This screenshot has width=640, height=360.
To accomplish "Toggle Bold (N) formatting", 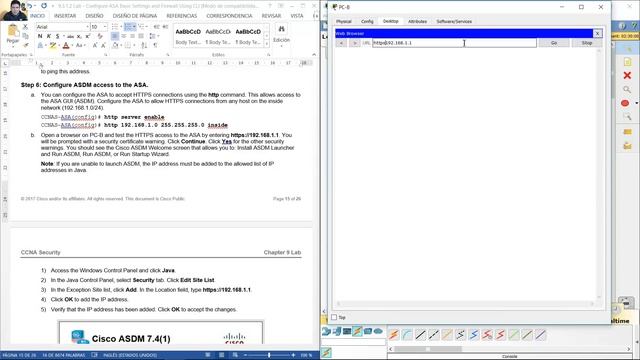I will pyautogui.click(x=40, y=36).
